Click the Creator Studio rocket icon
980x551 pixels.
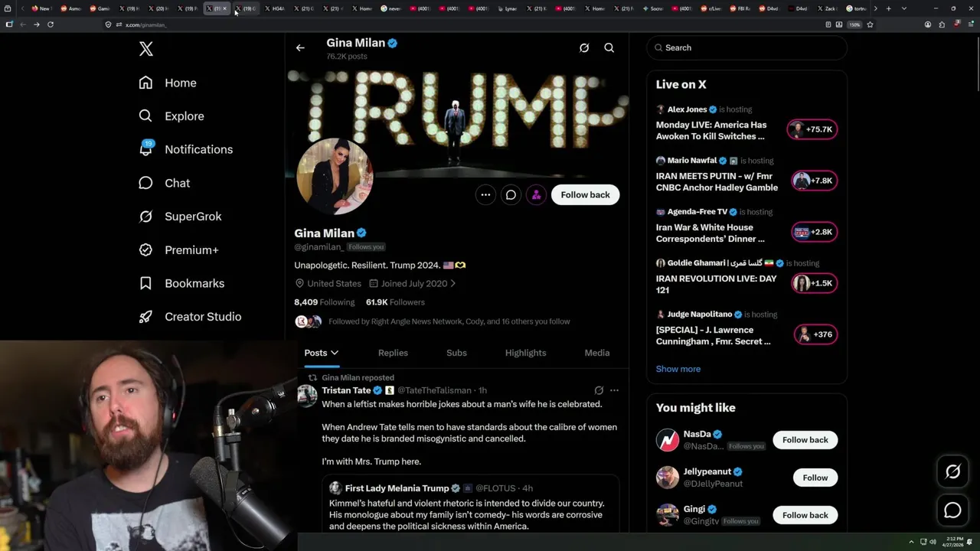click(x=145, y=317)
